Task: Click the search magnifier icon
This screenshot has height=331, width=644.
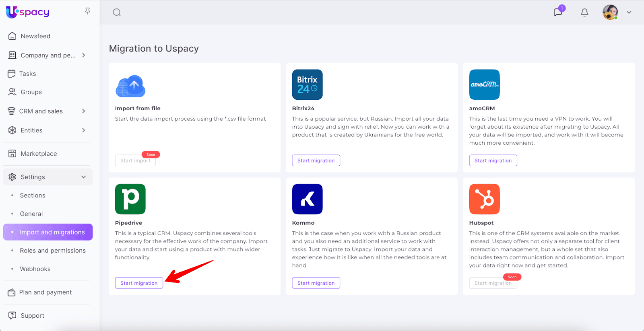Action: (x=117, y=12)
